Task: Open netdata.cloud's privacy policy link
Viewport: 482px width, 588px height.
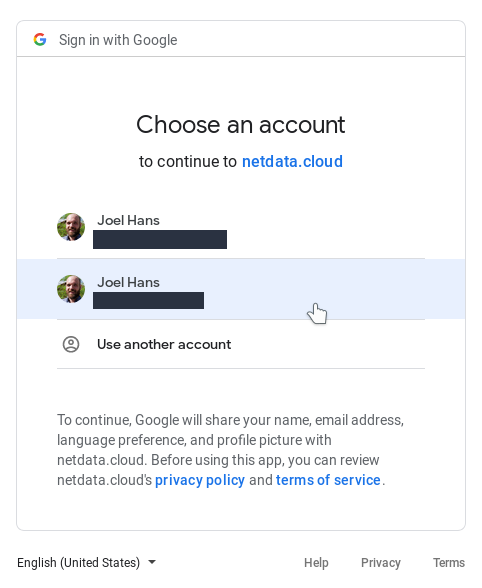Action: tap(200, 480)
